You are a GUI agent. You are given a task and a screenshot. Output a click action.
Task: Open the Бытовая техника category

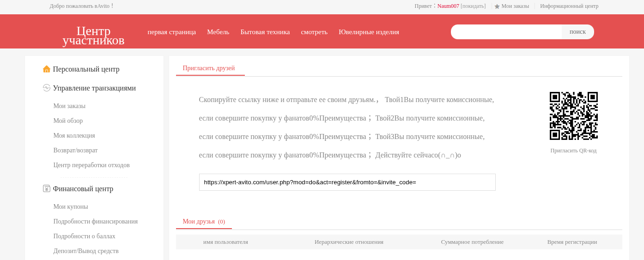265,32
